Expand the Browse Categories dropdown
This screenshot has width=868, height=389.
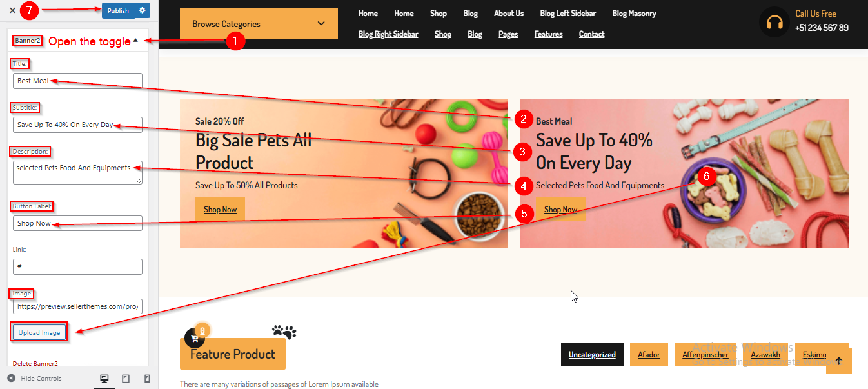(x=259, y=24)
